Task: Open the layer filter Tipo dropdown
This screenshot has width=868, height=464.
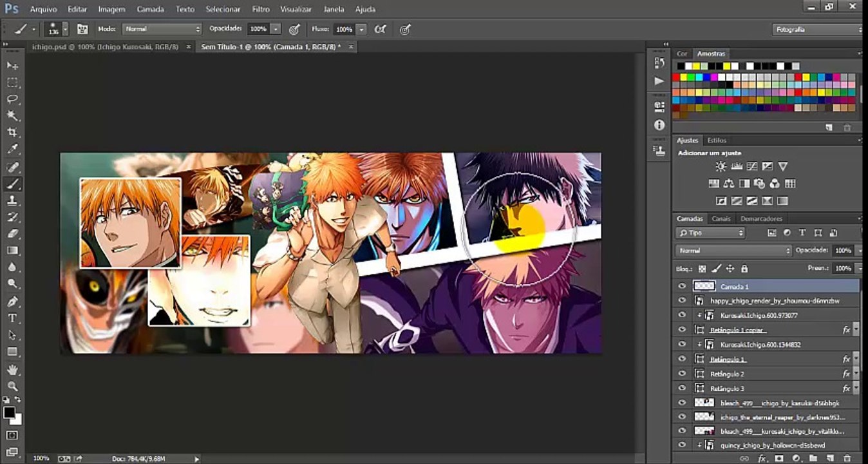Action: click(x=710, y=233)
